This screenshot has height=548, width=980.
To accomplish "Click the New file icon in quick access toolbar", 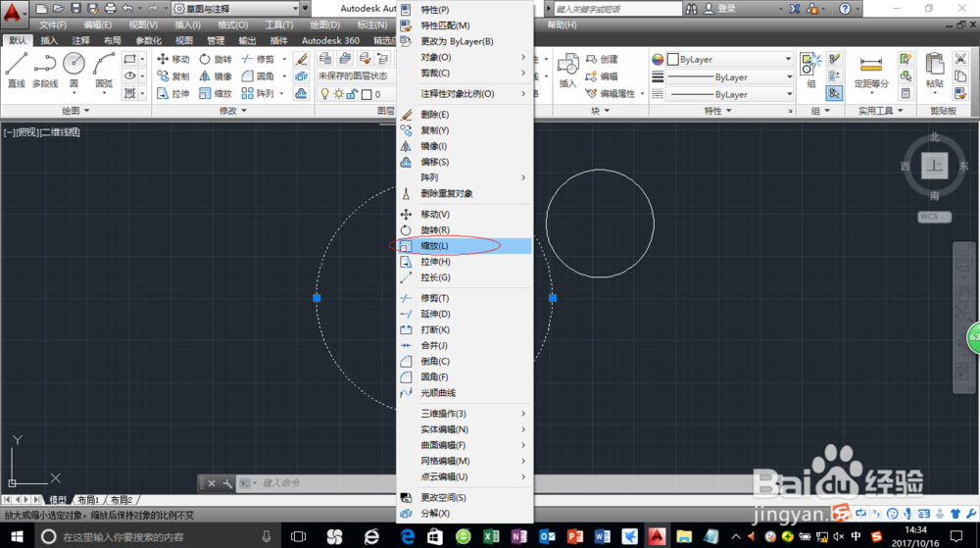I will pos(41,8).
